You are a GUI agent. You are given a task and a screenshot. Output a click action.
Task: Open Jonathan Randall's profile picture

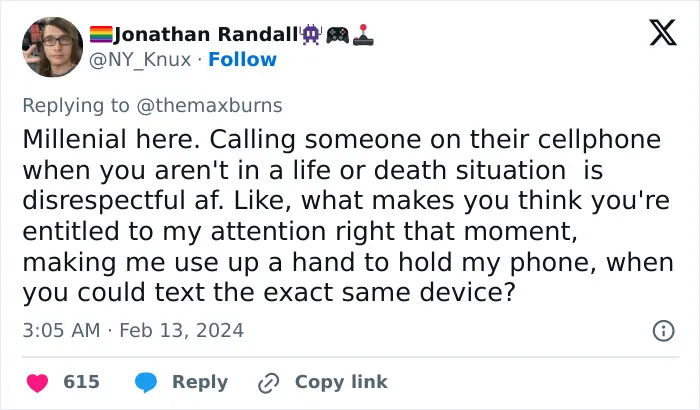(x=52, y=47)
